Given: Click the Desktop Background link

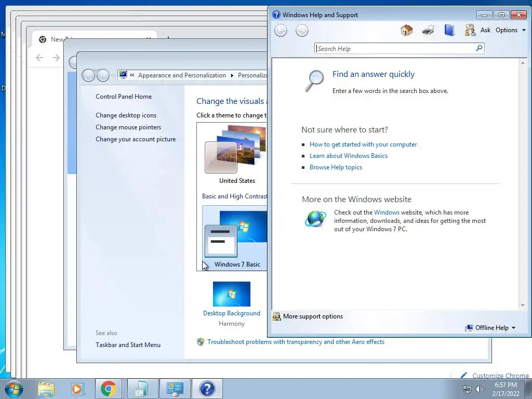Looking at the screenshot, I should [x=232, y=313].
